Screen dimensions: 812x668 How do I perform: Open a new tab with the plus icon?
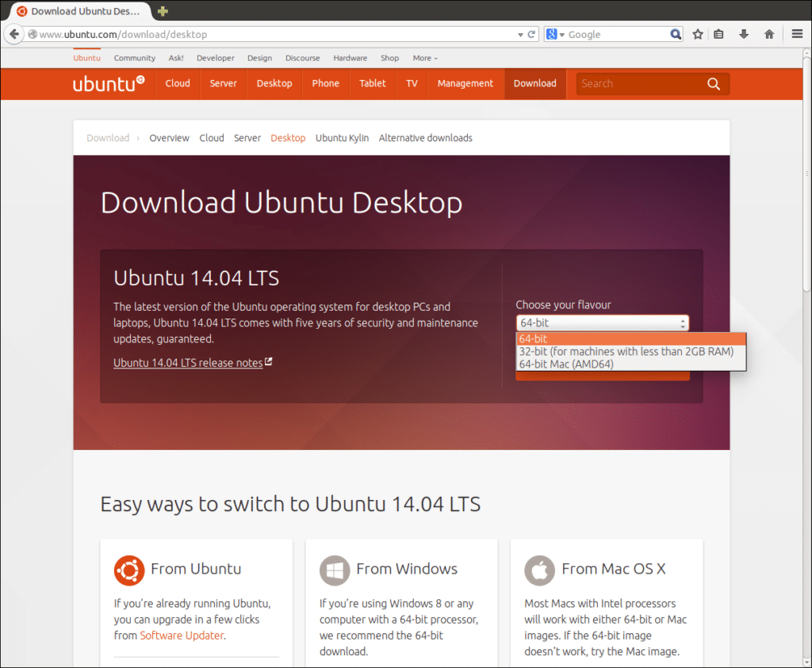pyautogui.click(x=163, y=11)
